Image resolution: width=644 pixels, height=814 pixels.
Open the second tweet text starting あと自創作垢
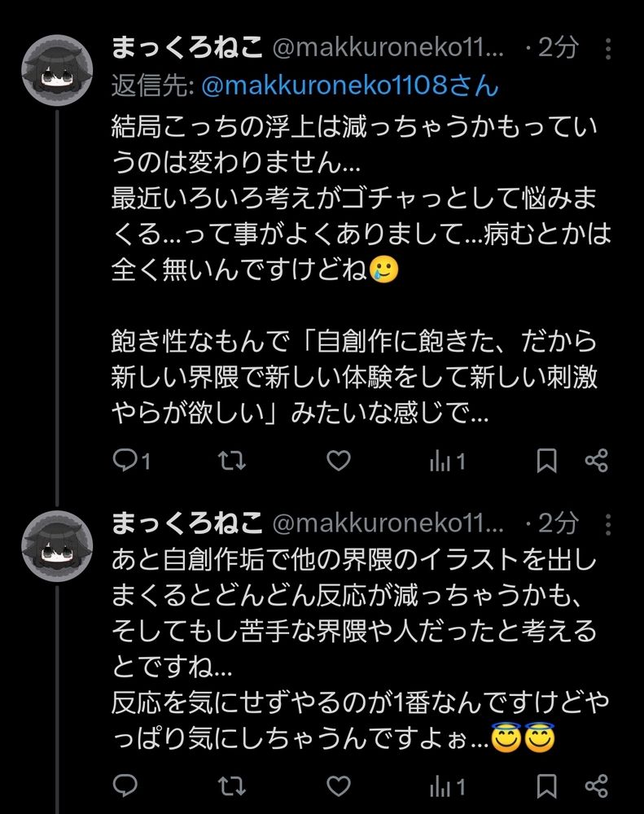tap(361, 649)
